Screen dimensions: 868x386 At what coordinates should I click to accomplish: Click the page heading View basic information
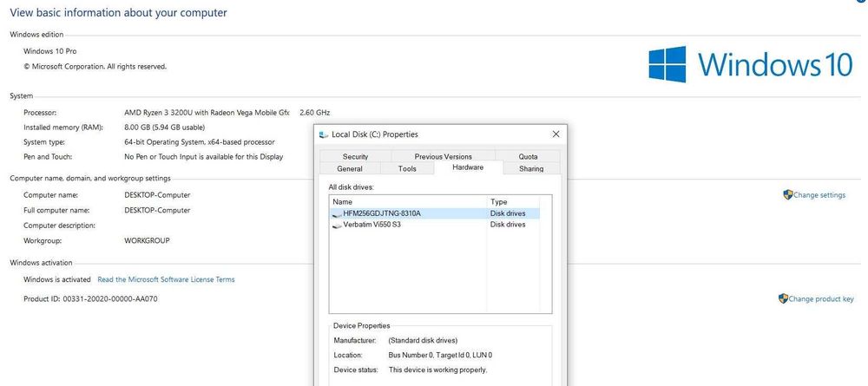pos(118,13)
